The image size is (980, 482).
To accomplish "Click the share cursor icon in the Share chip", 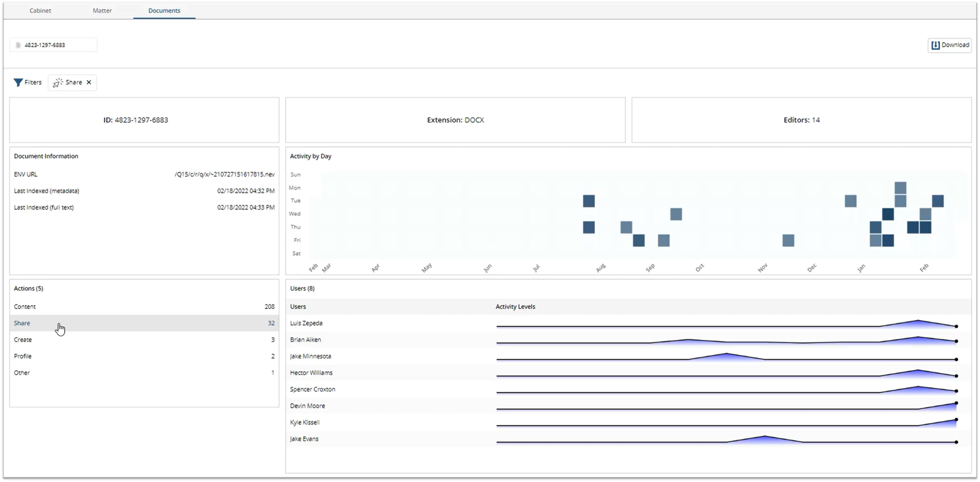I will 57,83.
